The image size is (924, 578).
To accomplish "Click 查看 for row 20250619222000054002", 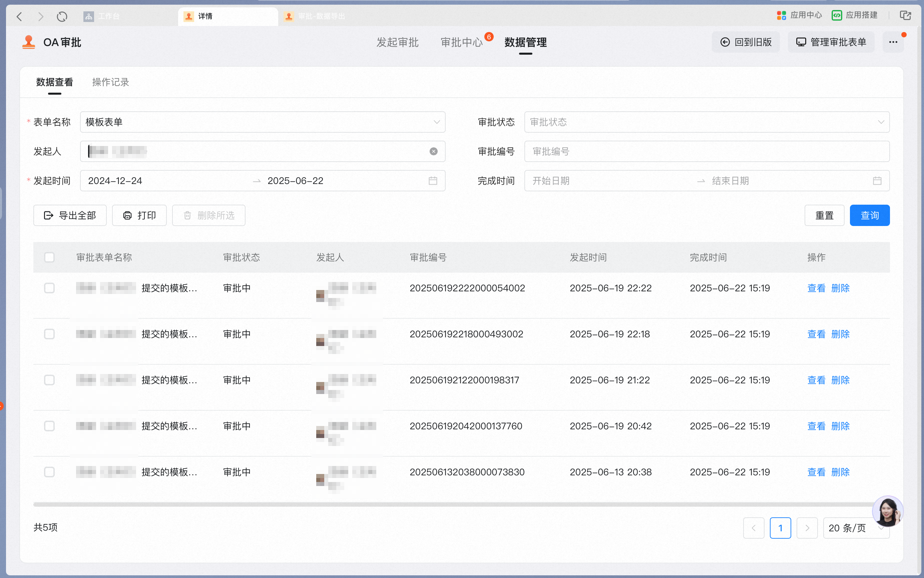I will [x=816, y=288].
